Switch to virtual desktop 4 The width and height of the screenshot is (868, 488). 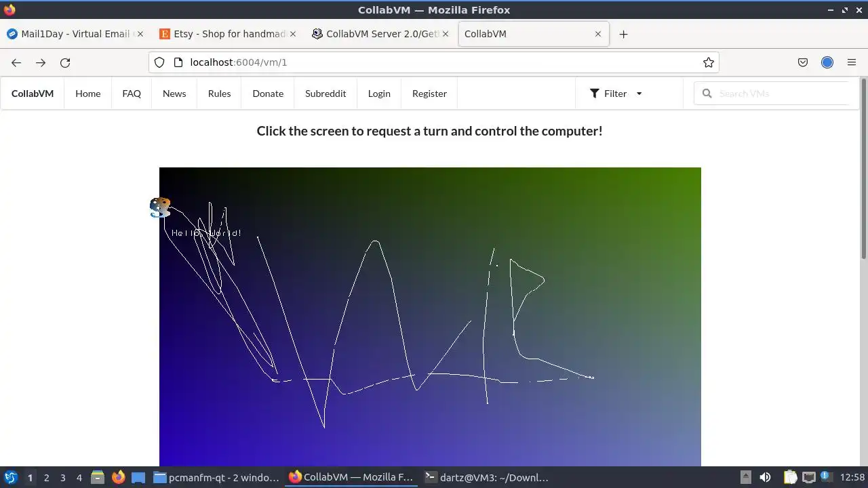(79, 478)
